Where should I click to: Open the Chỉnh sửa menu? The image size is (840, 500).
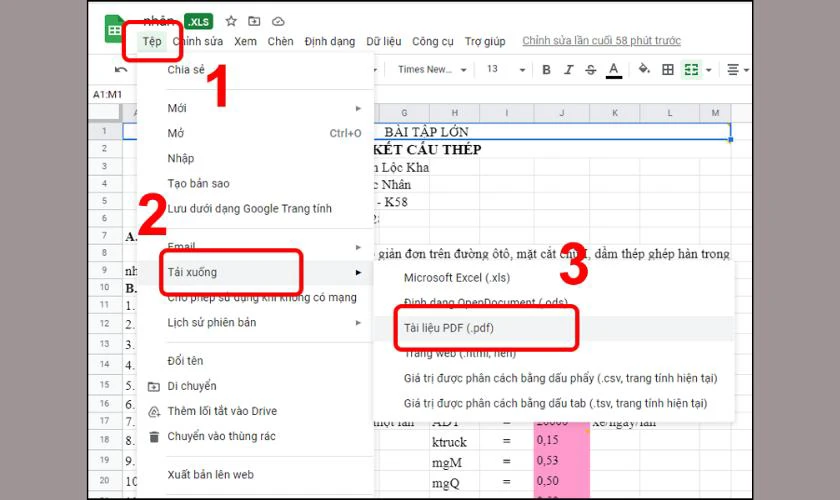[198, 41]
